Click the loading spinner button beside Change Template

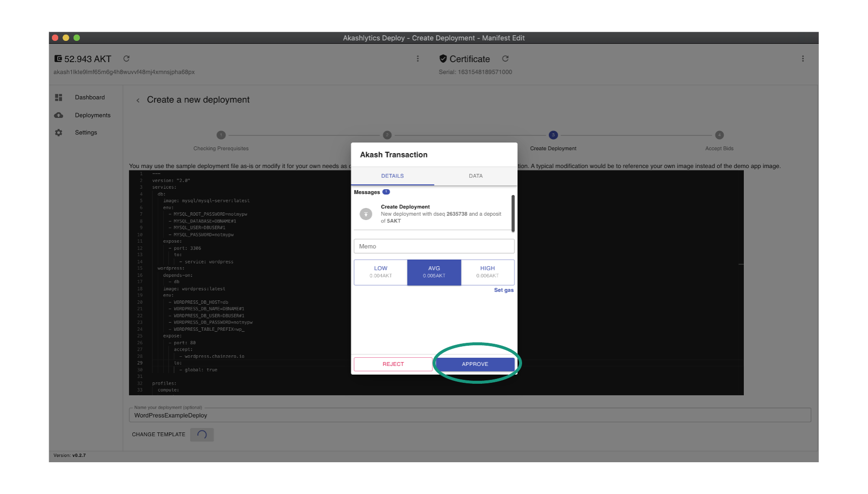[x=202, y=435]
